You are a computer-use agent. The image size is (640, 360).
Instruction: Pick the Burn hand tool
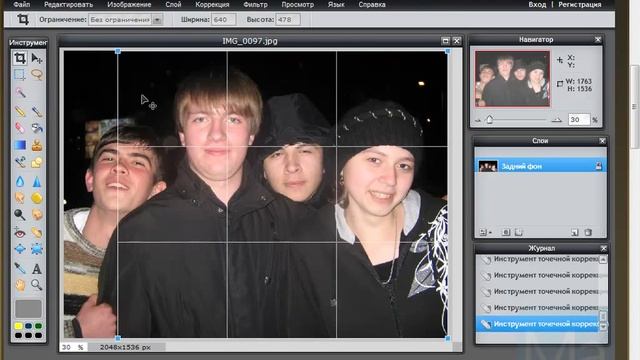pos(37,214)
